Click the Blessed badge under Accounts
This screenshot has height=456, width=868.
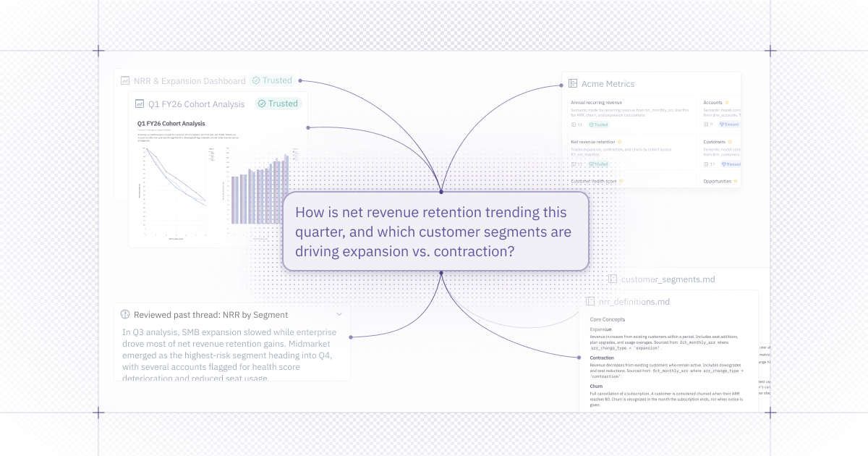click(730, 124)
